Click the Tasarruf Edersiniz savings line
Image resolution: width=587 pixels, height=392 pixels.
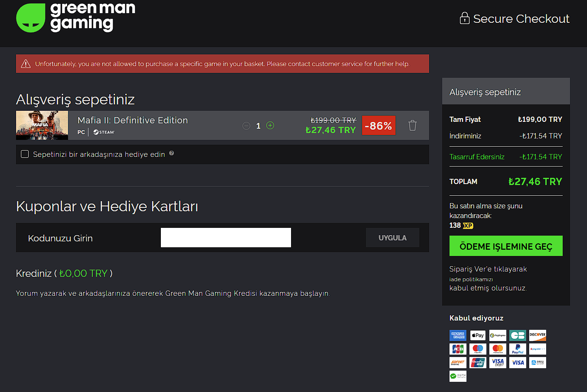[506, 157]
